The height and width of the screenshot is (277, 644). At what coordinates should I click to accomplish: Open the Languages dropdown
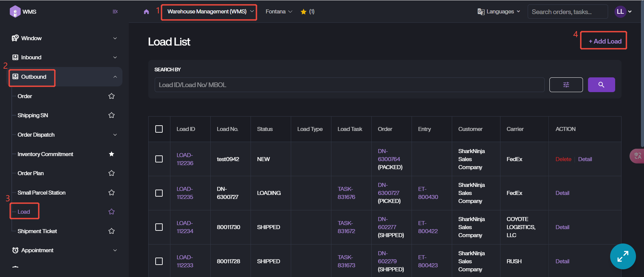point(499,12)
